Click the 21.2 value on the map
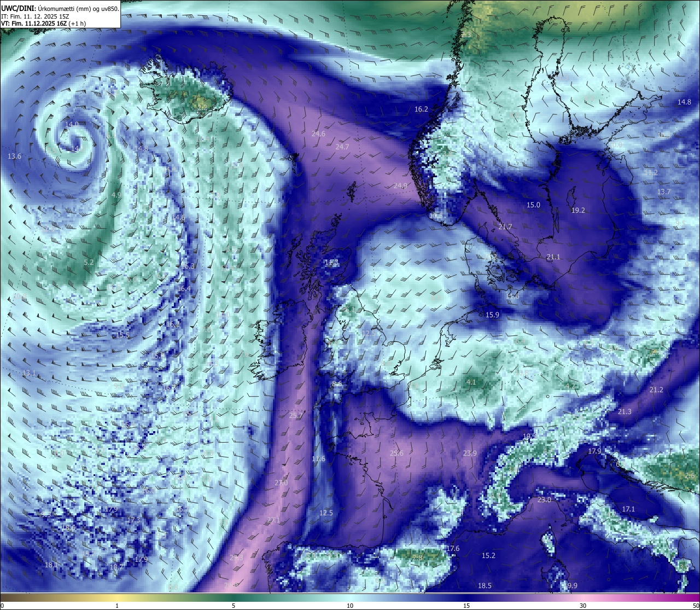The height and width of the screenshot is (610, 700). (656, 390)
